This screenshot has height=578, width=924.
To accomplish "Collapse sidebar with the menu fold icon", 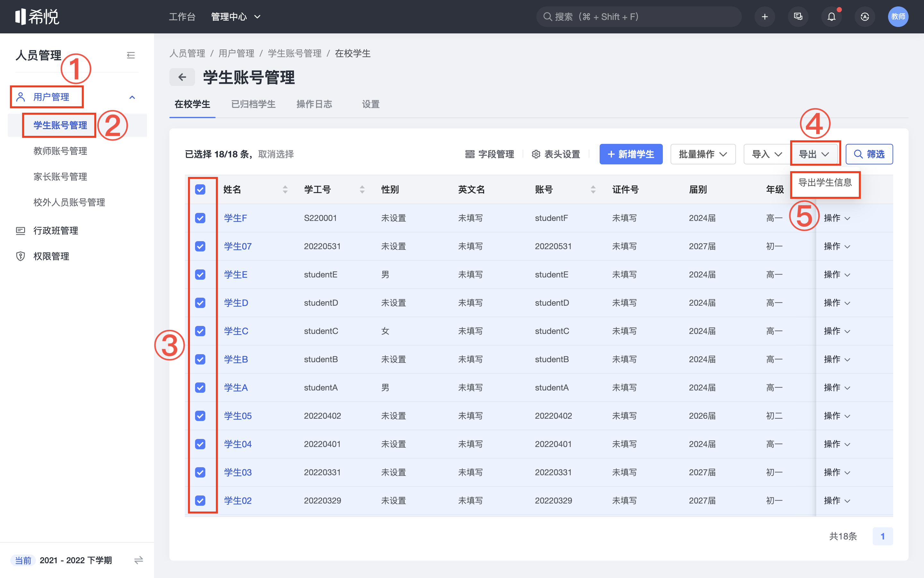I will [x=131, y=55].
